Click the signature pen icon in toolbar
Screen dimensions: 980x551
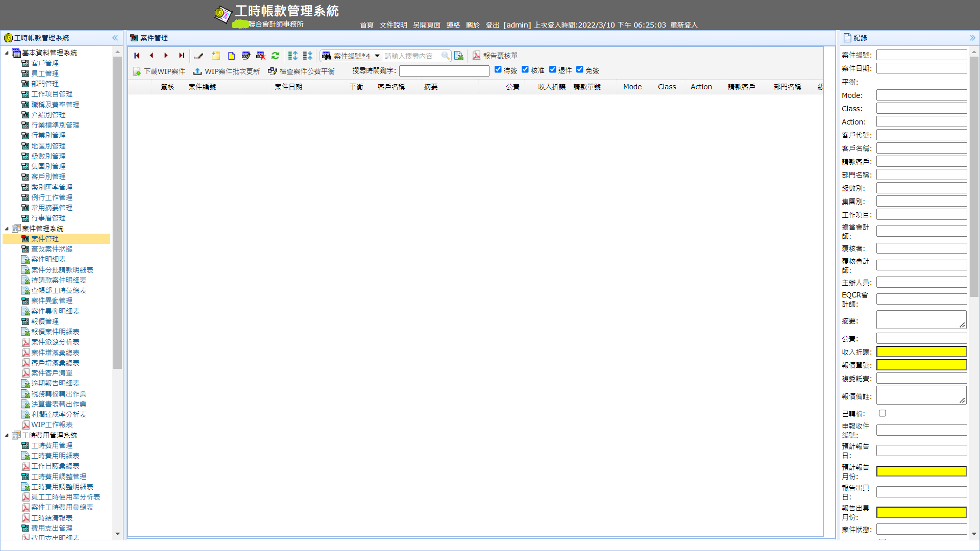(199, 56)
